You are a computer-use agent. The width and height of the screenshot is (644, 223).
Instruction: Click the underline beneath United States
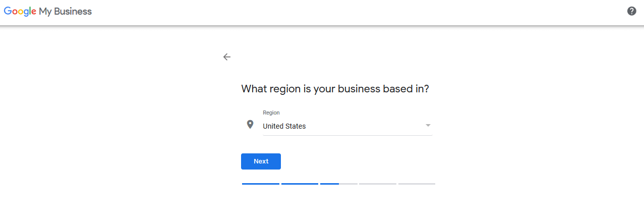(347, 135)
